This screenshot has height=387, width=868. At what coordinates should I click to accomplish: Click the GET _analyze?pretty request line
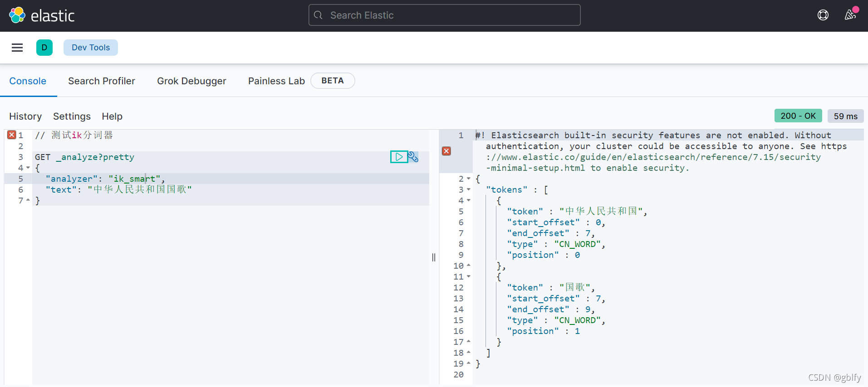(85, 157)
